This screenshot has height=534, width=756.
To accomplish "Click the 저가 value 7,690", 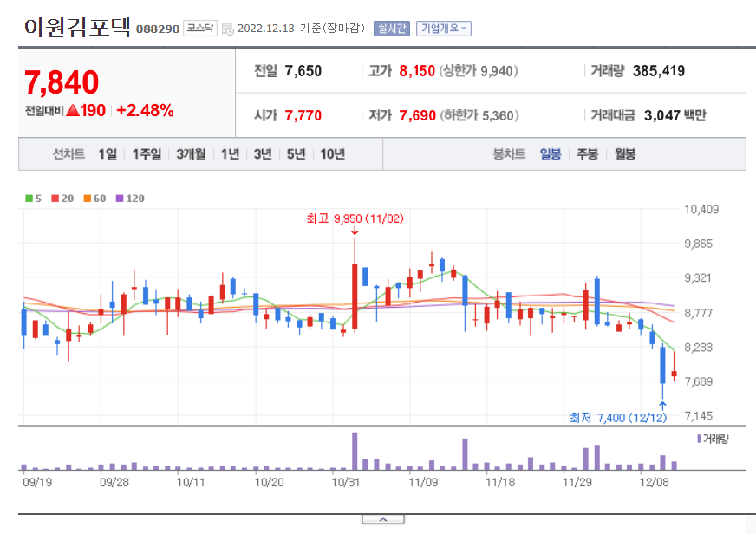I will 417,115.
